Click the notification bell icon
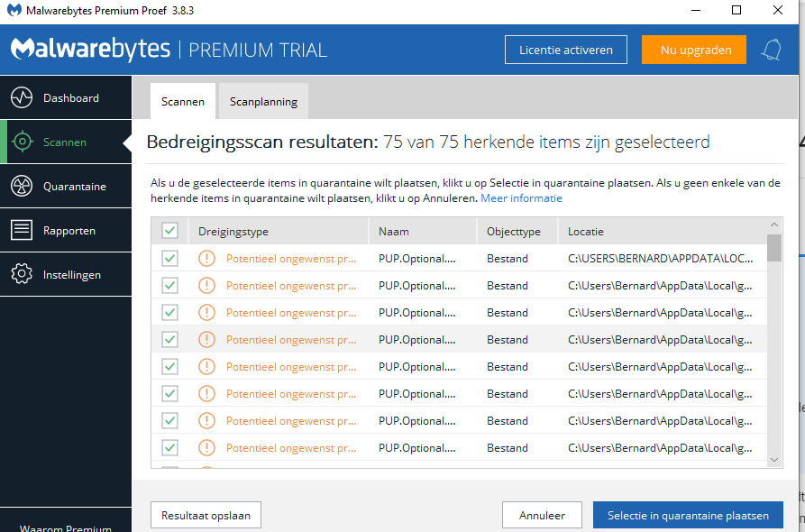Image resolution: width=805 pixels, height=532 pixels. [x=771, y=50]
